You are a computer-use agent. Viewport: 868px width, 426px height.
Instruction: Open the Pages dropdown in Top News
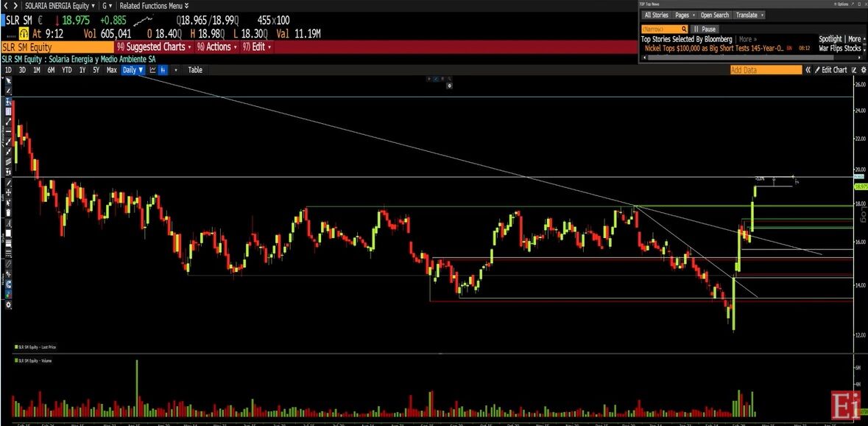[x=685, y=15]
